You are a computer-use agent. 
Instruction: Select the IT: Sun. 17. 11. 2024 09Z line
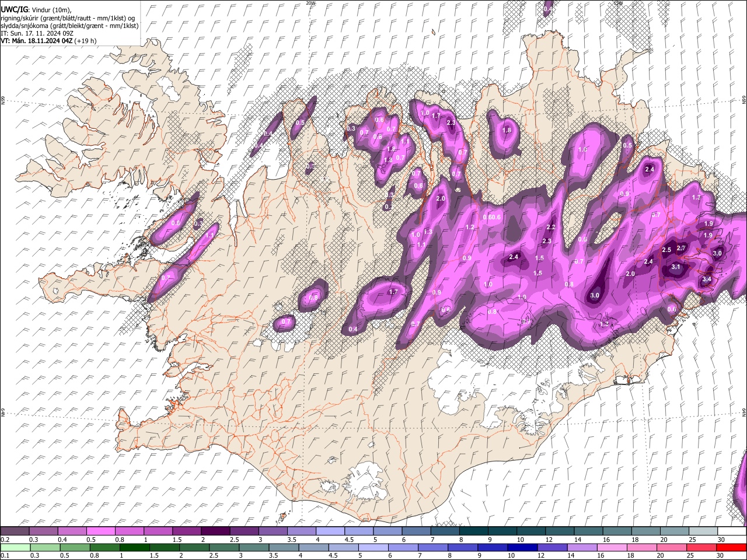(x=37, y=33)
